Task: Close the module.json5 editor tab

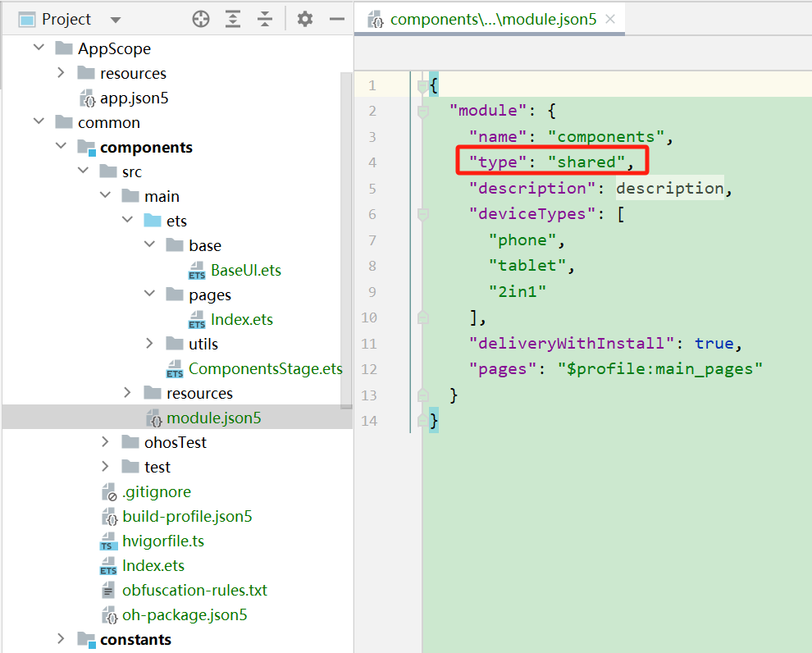Action: pyautogui.click(x=610, y=19)
